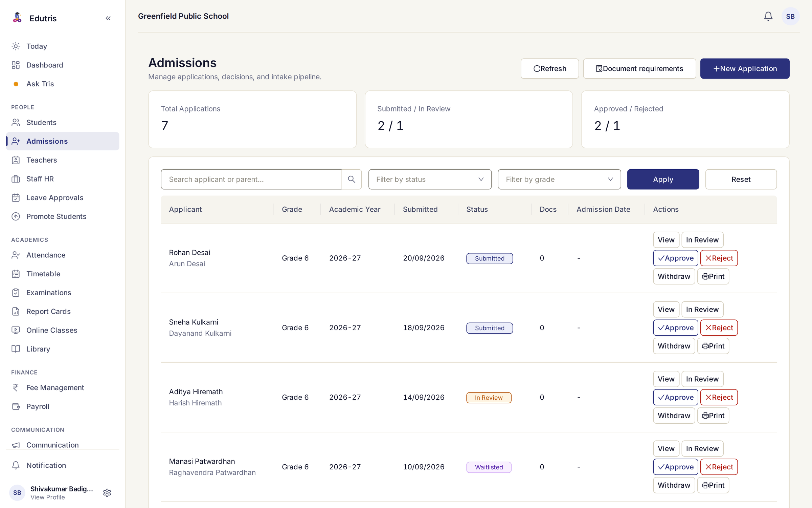Screen dimensions: 812x508
Task: Open the Library page
Action: 63,349
